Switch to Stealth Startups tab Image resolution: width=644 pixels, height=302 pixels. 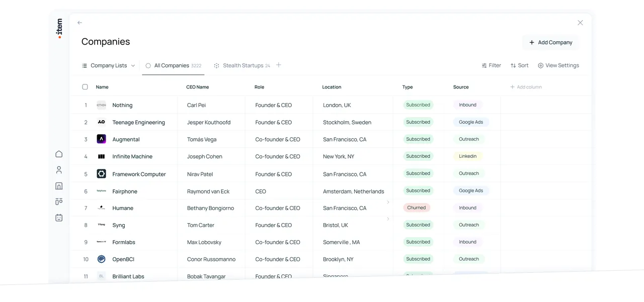pos(242,65)
